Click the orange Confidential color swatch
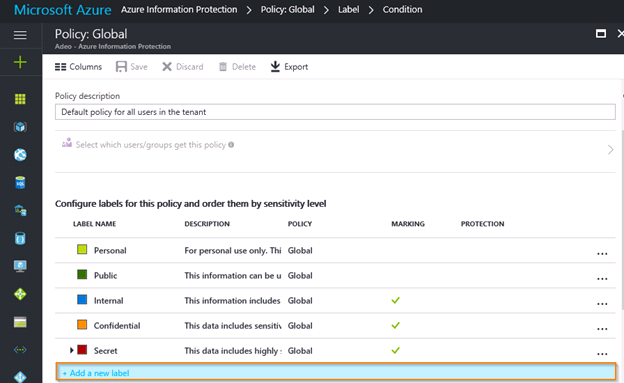The width and height of the screenshot is (624, 383). click(82, 324)
